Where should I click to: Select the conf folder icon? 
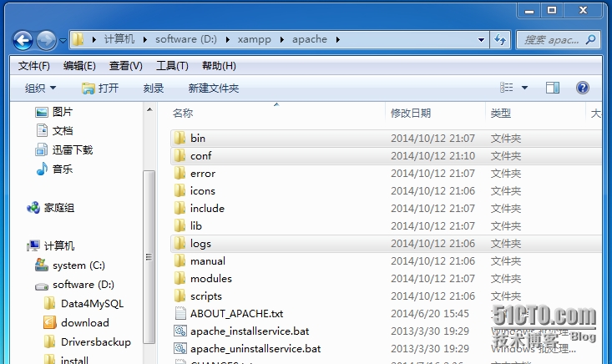[x=180, y=155]
